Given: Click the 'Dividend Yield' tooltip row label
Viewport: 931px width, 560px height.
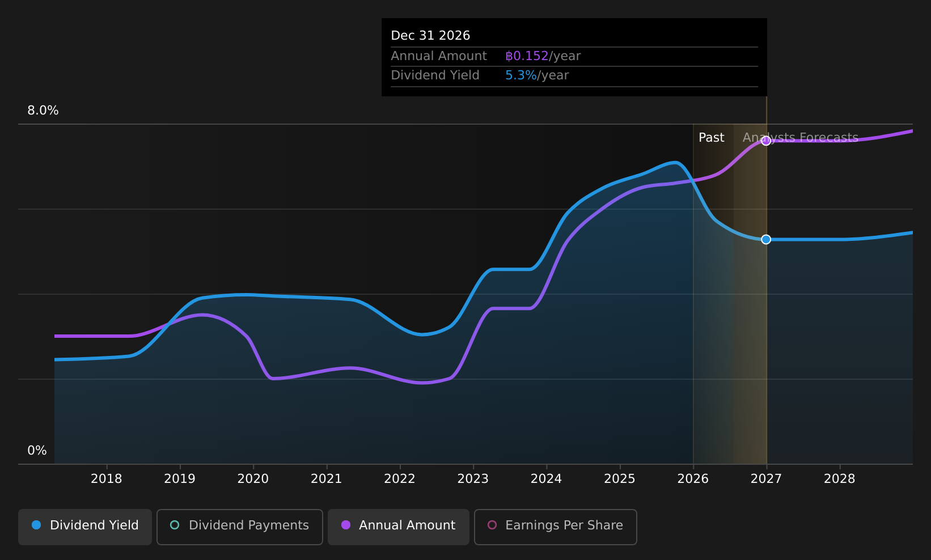Looking at the screenshot, I should click(x=435, y=75).
